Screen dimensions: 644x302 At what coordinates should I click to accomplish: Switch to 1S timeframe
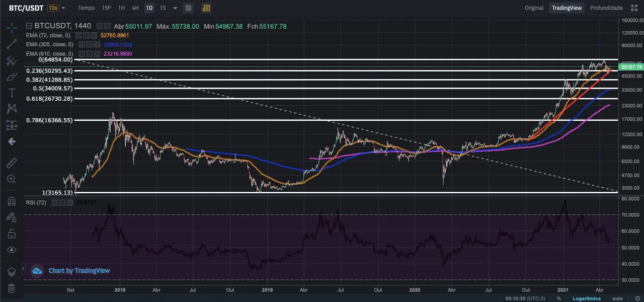163,8
